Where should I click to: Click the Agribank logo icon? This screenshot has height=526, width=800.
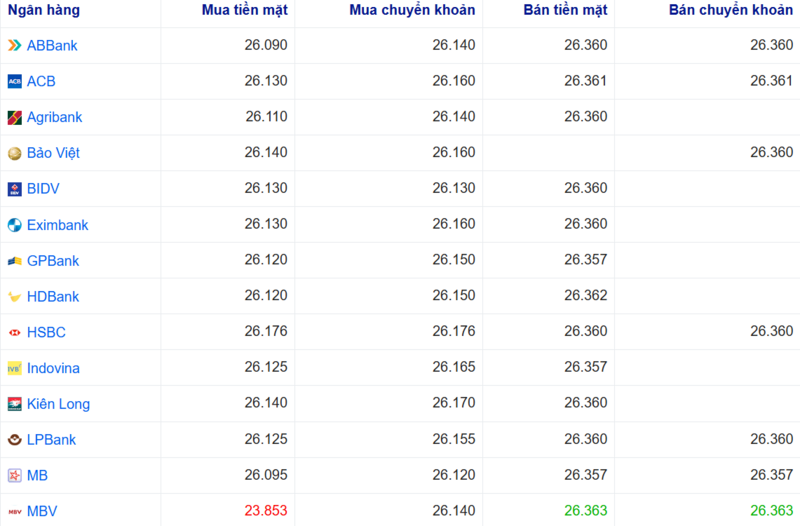click(14, 117)
